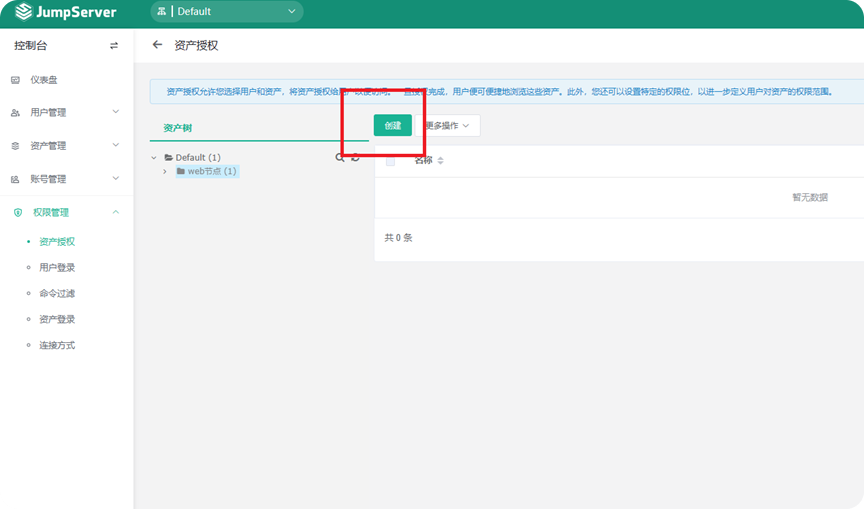Viewport: 864px width, 509px height.
Task: Open 连接方式 submenu item
Action: [57, 345]
